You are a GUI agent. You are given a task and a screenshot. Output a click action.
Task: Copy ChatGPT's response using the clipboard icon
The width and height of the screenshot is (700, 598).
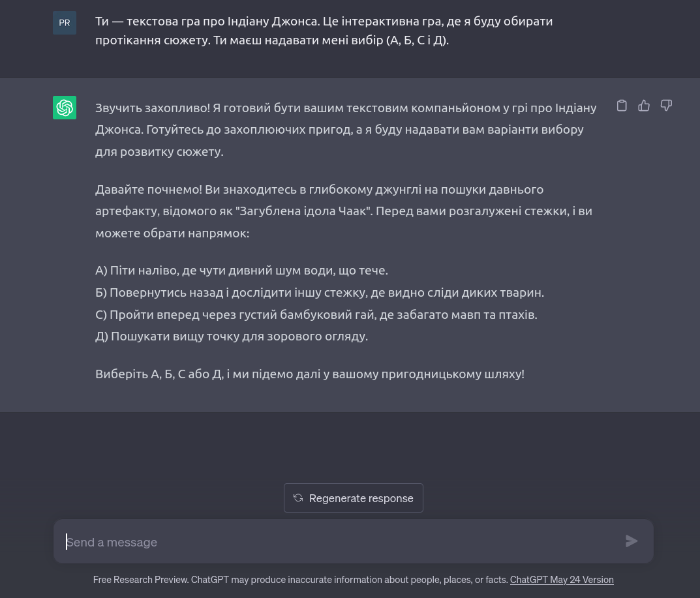click(x=622, y=105)
